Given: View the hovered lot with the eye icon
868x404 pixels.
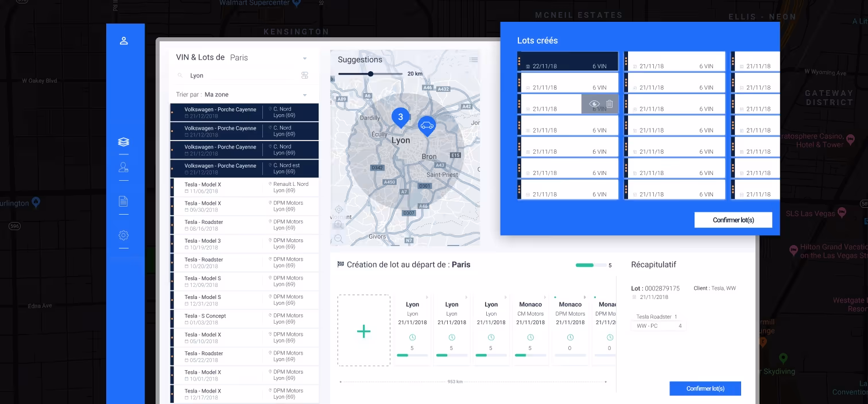Looking at the screenshot, I should pyautogui.click(x=594, y=104).
